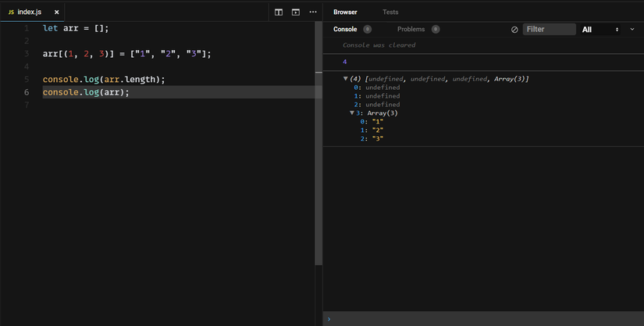Click the Problems count badge

[436, 30]
